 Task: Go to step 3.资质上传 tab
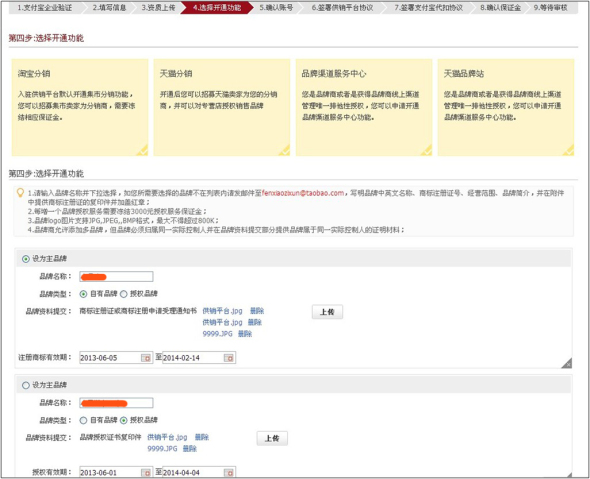click(x=158, y=8)
